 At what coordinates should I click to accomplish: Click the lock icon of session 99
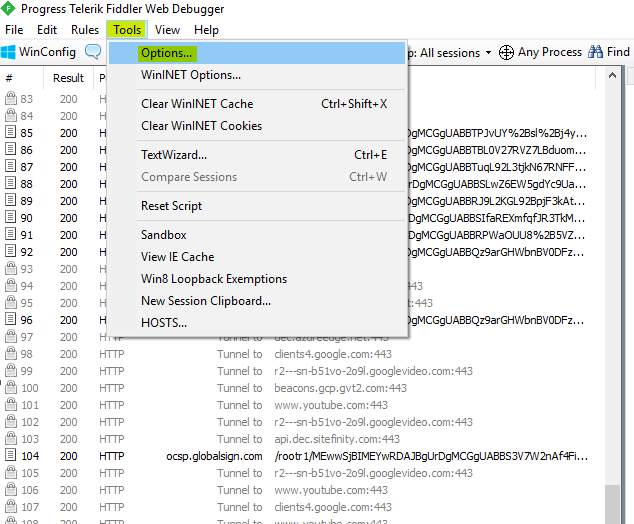11,370
